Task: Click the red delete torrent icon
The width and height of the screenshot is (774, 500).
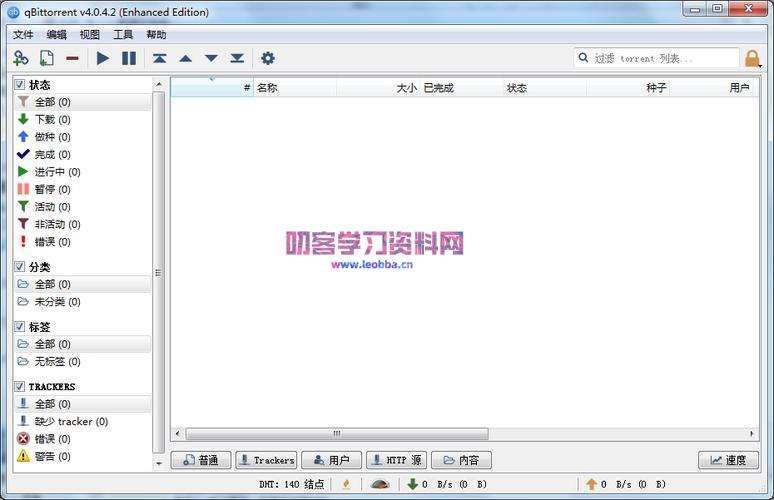Action: (x=72, y=58)
